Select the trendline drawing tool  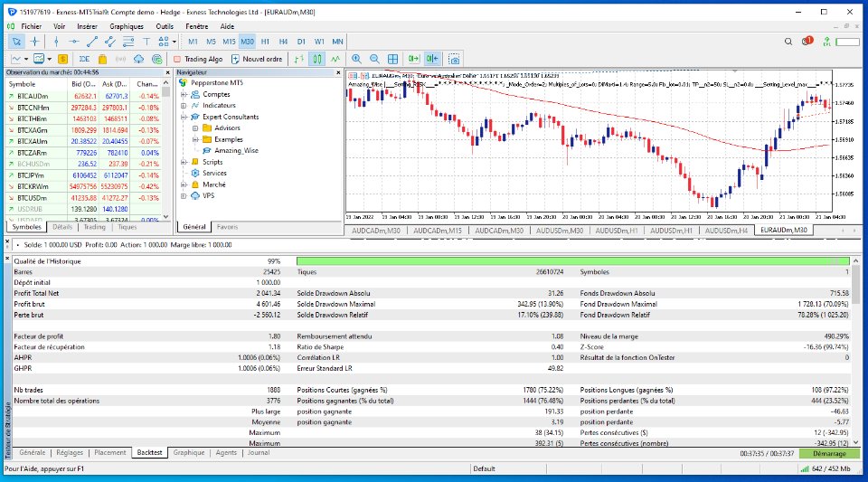pos(92,42)
